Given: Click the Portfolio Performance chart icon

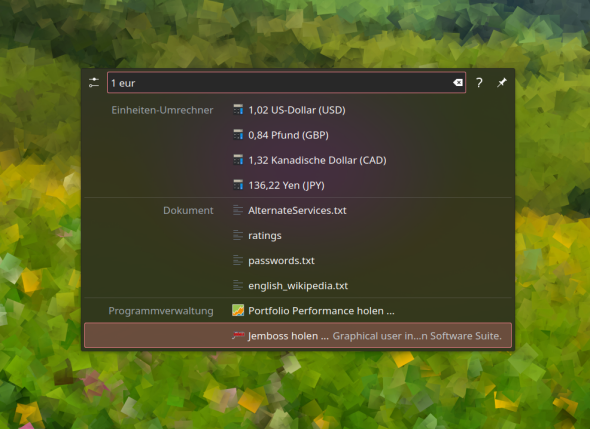Looking at the screenshot, I should pyautogui.click(x=238, y=310).
